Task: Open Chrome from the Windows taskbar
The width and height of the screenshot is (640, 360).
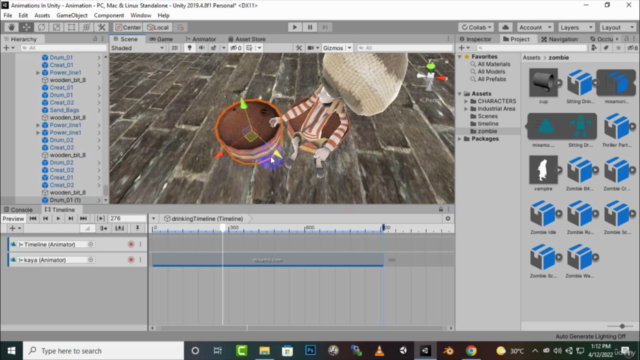Action: [471, 351]
